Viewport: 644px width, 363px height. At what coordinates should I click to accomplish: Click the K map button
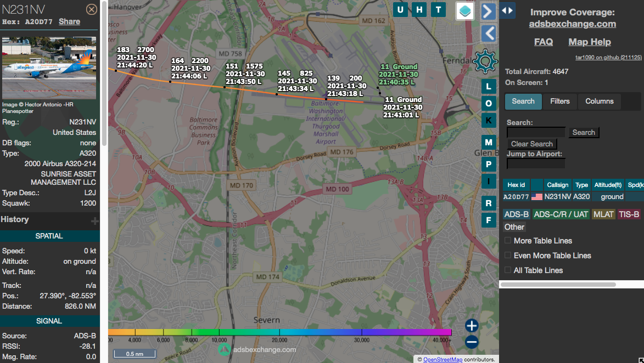click(488, 120)
